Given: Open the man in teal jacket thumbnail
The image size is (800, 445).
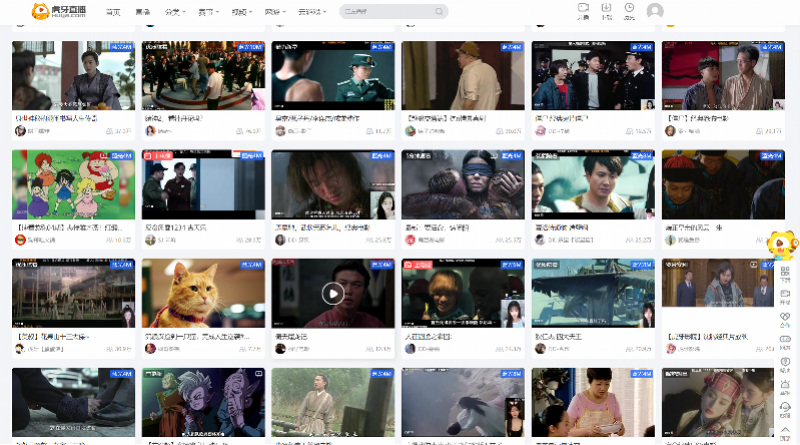Looking at the screenshot, I should coord(593,184).
